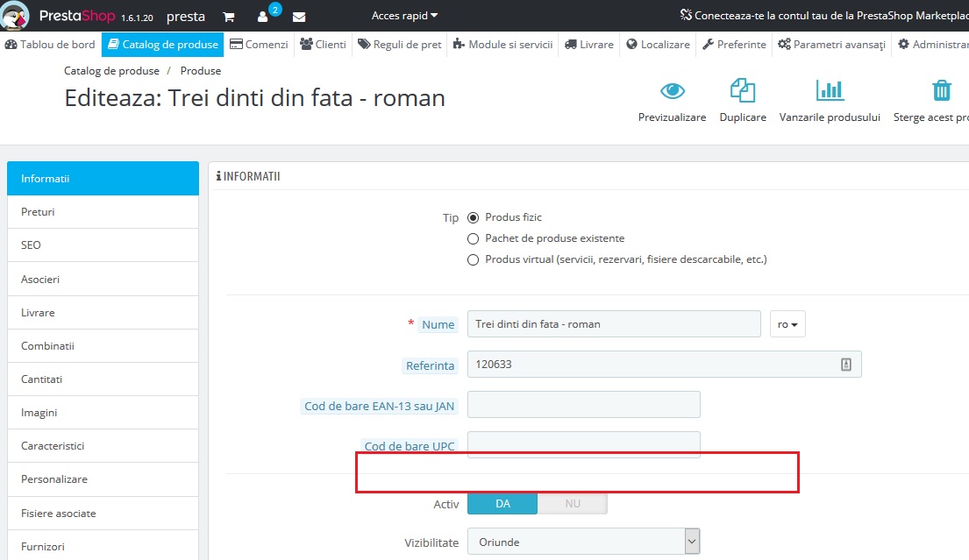Open Reguli de pret menu
The image size is (969, 560).
[400, 45]
